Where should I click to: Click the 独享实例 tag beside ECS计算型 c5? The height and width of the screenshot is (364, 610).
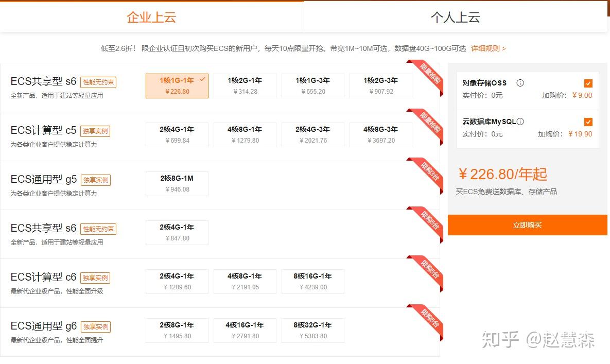pos(95,131)
